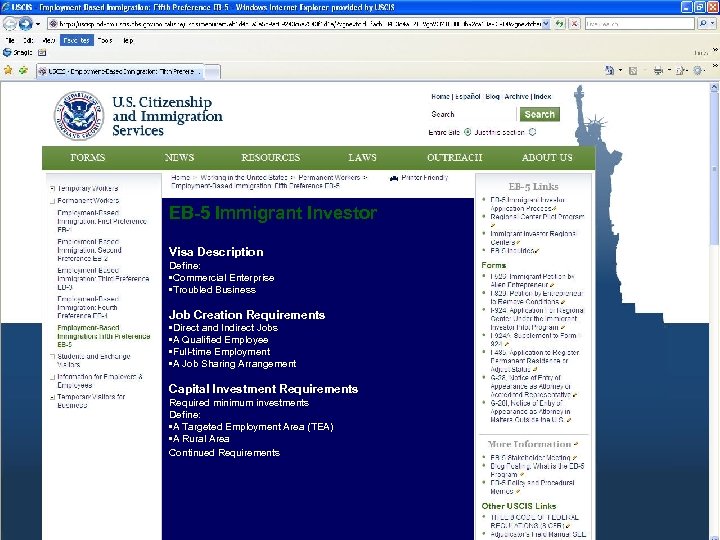Open the FORMS navigation tab
The height and width of the screenshot is (540, 720).
[x=88, y=158]
